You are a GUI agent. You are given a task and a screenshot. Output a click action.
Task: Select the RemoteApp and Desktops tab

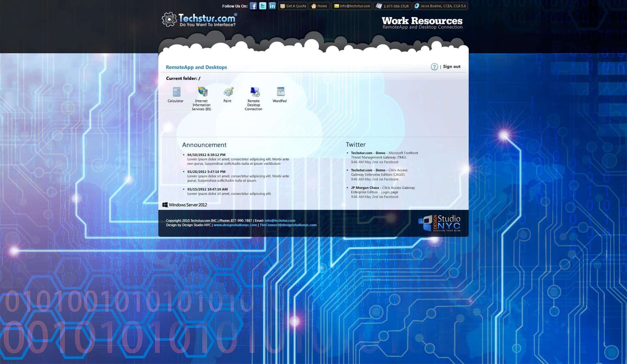(196, 67)
